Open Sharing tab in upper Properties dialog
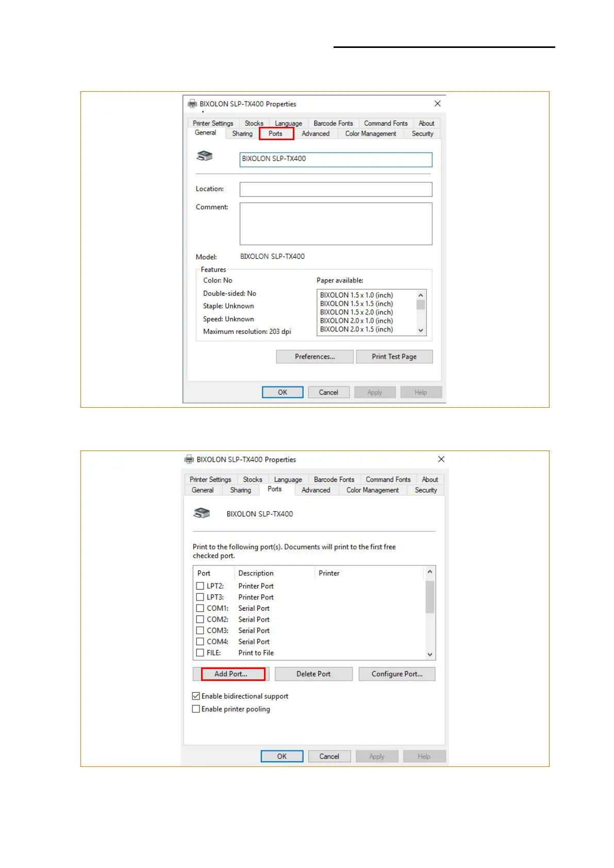Image resolution: width=614 pixels, height=868 pixels. [x=242, y=133]
